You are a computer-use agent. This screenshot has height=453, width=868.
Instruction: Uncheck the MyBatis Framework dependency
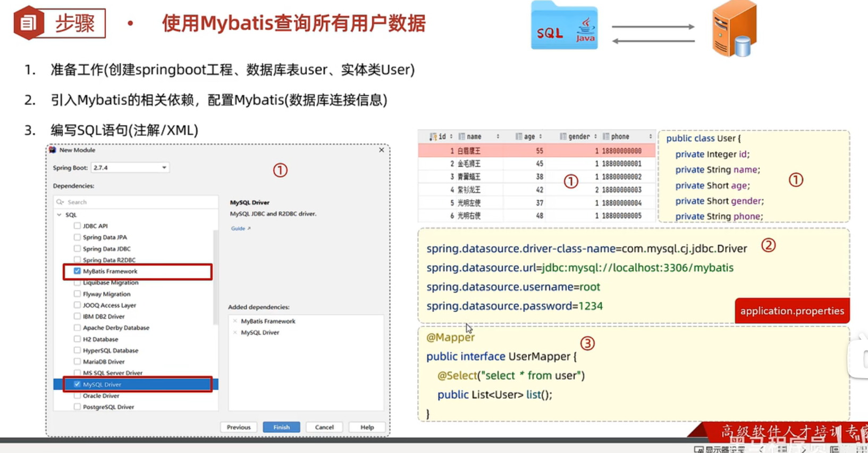click(77, 271)
